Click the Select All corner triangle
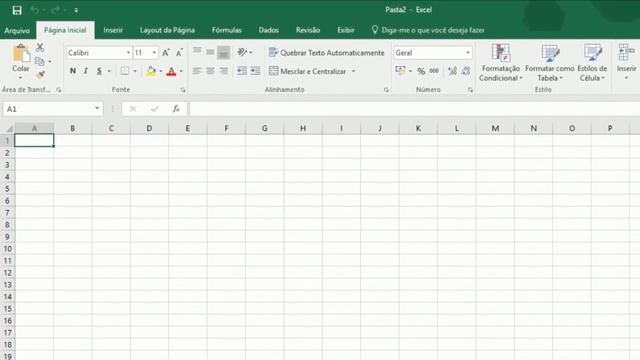640x360 pixels. (9, 129)
